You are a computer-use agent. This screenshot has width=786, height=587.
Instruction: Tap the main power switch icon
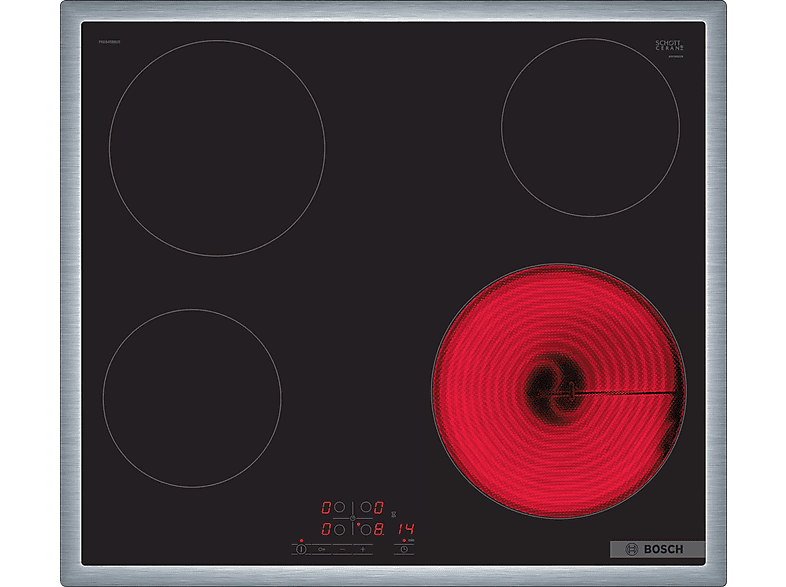coord(301,549)
